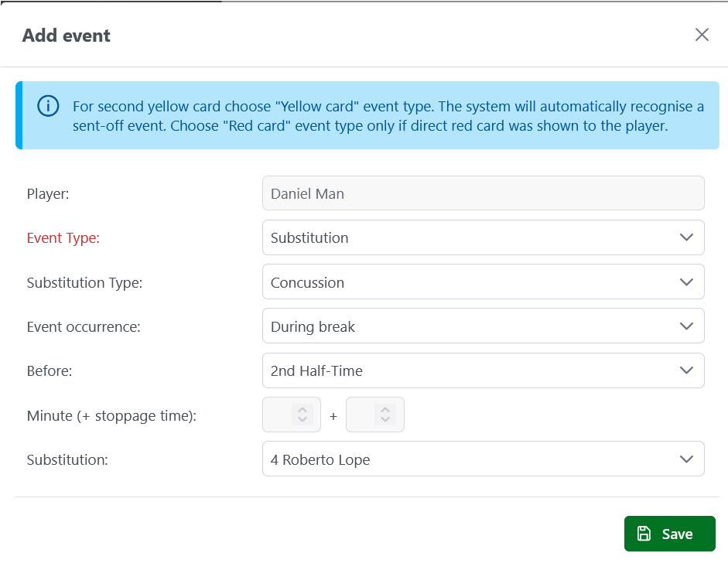Open the Before dropdown showing 2nd Half-Time
Image resolution: width=728 pixels, height=570 pixels.
point(483,370)
